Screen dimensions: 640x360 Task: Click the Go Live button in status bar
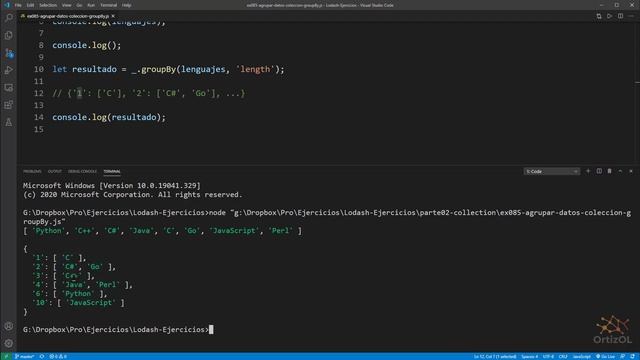606,357
